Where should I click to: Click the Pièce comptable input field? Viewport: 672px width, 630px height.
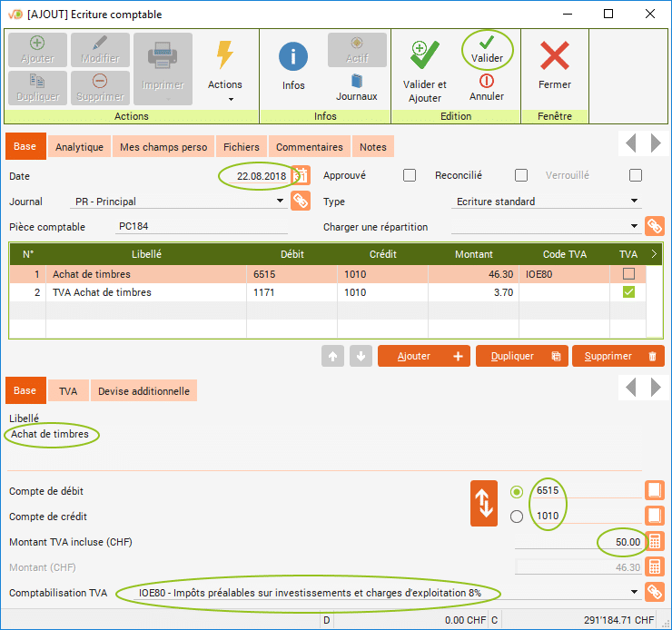(x=200, y=227)
